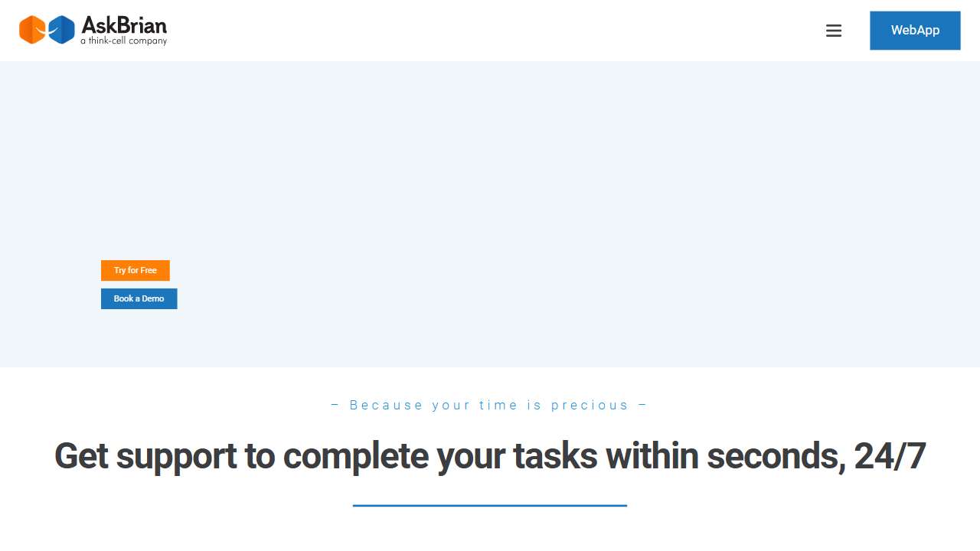Click the orange cube in the AskBrian logo
This screenshot has width=980, height=551.
(x=34, y=29)
